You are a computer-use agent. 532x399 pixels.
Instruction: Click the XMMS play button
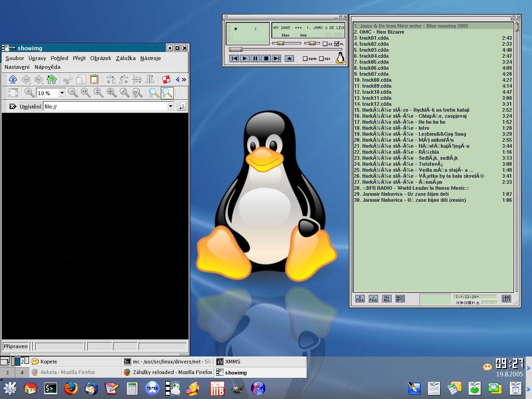point(245,58)
